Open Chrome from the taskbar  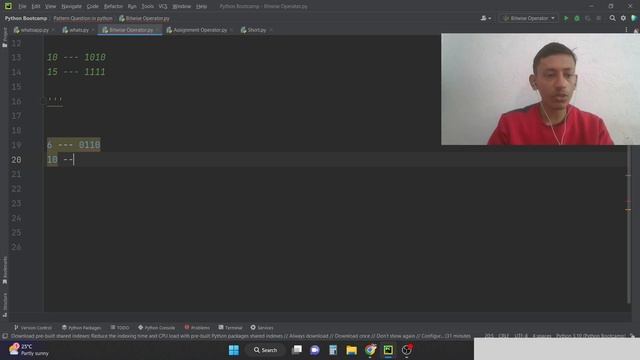coord(370,350)
